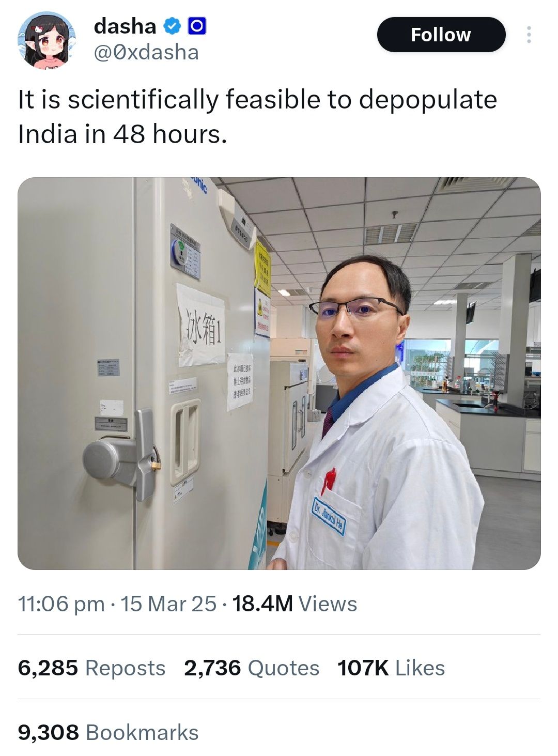The width and height of the screenshot is (558, 756).
Task: Click the Reposts label text
Action: (x=126, y=668)
